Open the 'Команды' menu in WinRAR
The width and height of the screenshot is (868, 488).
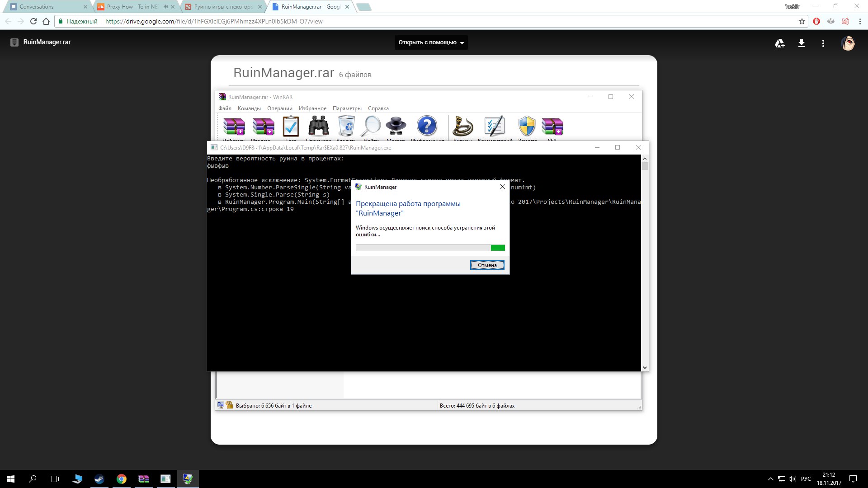pos(249,108)
